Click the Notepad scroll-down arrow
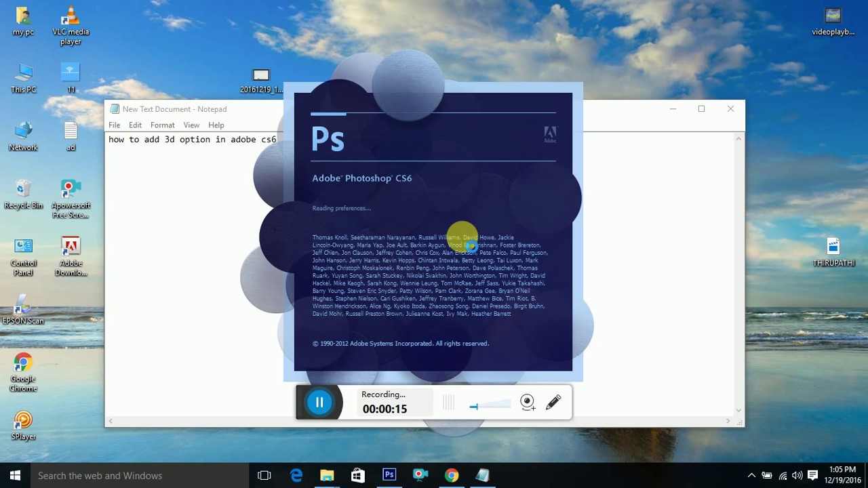 (x=738, y=410)
